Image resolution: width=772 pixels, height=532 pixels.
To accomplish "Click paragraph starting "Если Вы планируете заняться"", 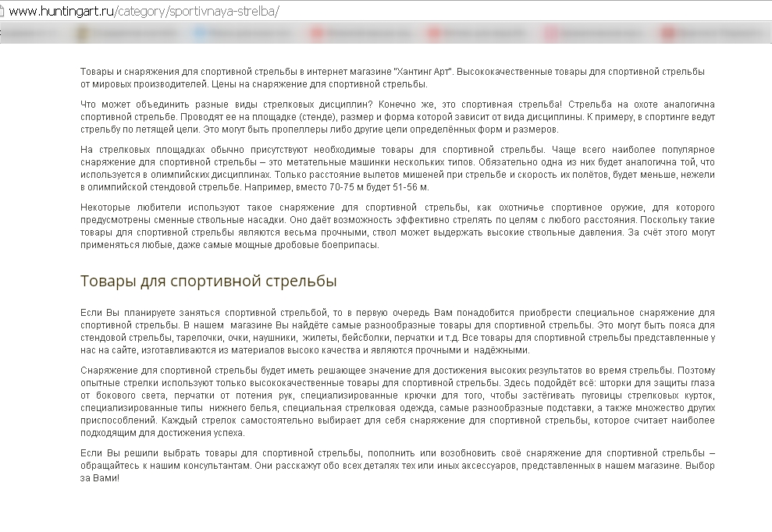I will click(397, 332).
